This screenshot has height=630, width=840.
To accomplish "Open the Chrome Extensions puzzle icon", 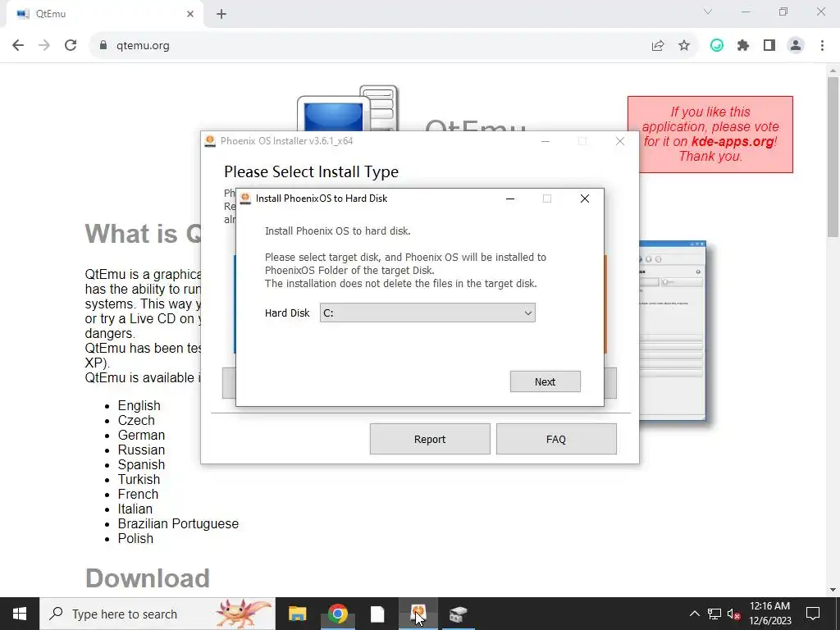I will click(x=743, y=46).
